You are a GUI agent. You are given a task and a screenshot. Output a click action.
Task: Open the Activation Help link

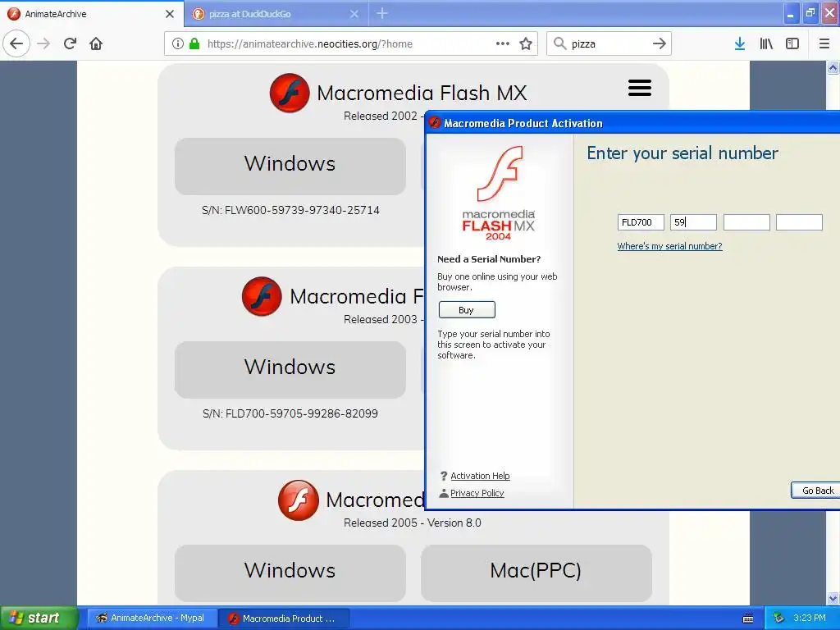(480, 476)
